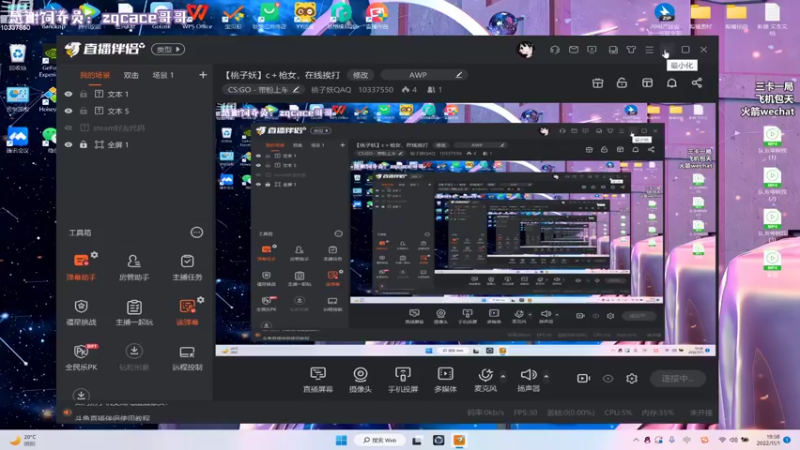Open the T-shirt skin icon
The width and height of the screenshot is (800, 450).
click(x=631, y=49)
